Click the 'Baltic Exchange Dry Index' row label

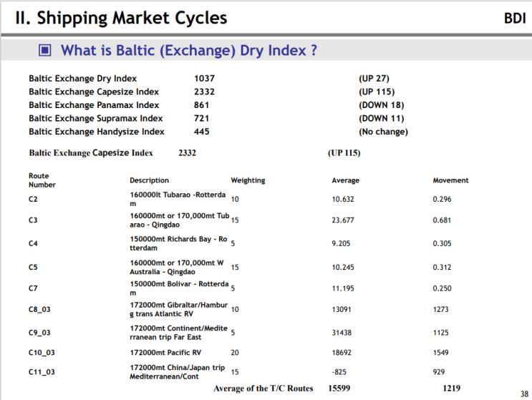tap(82, 78)
